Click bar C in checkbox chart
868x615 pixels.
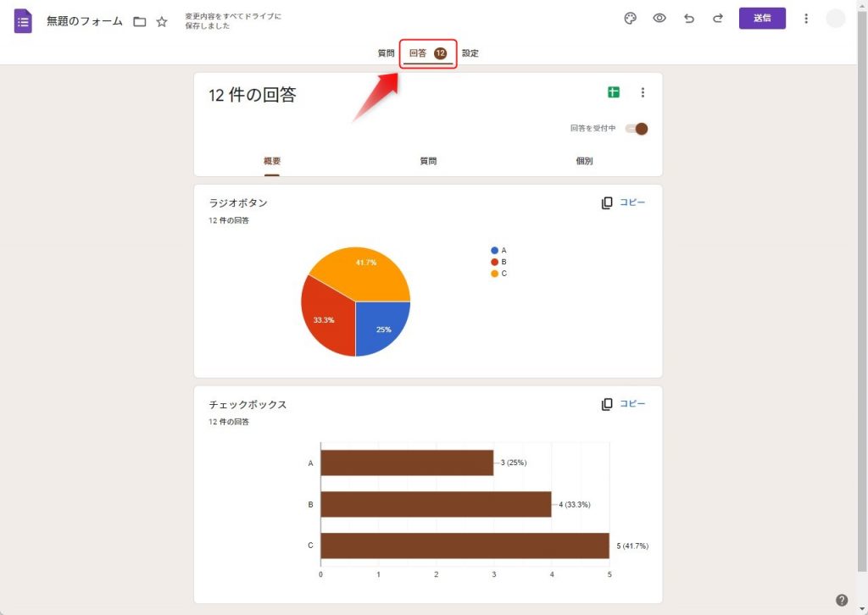click(x=465, y=546)
